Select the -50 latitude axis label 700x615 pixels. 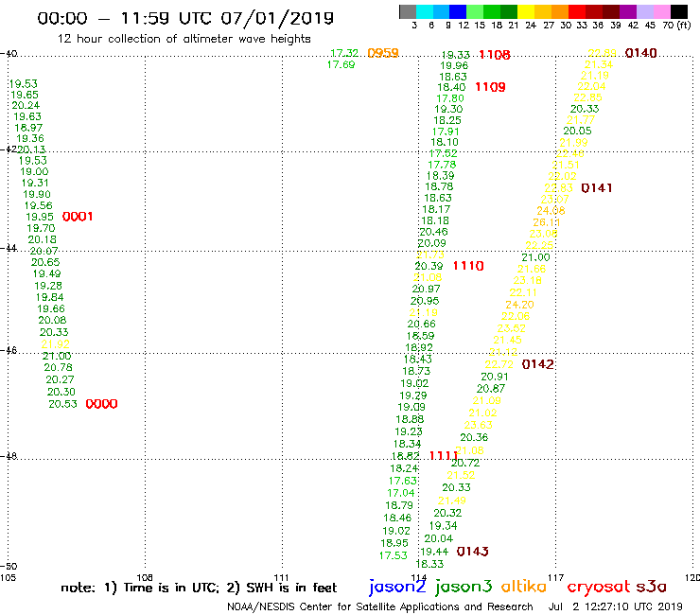[x=9, y=567]
